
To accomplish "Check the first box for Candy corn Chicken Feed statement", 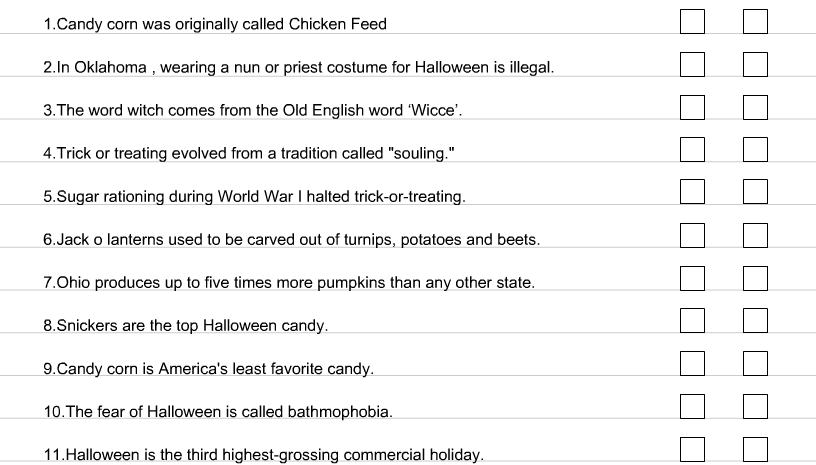I will point(692,21).
